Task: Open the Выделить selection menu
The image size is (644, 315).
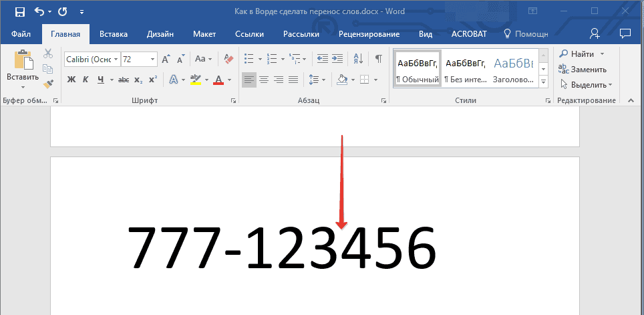Action: point(586,85)
